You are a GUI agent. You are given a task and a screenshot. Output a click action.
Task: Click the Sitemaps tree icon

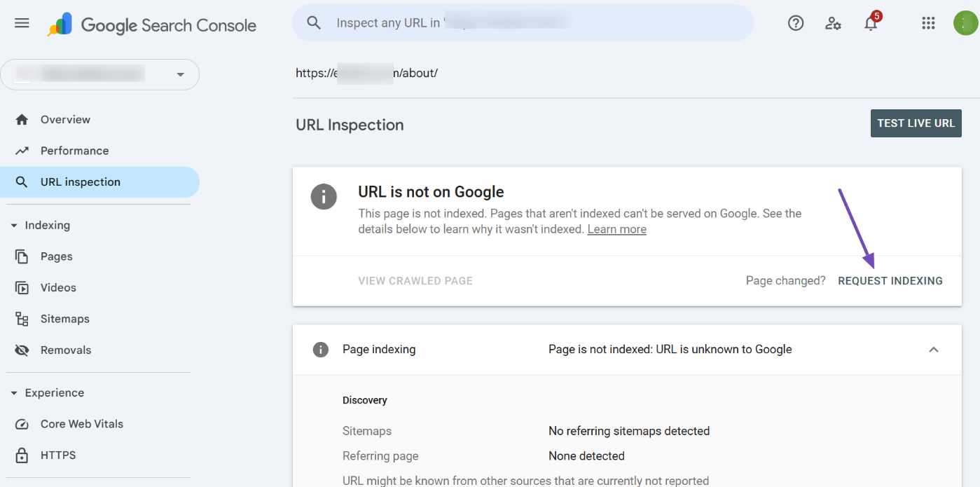[x=22, y=319]
